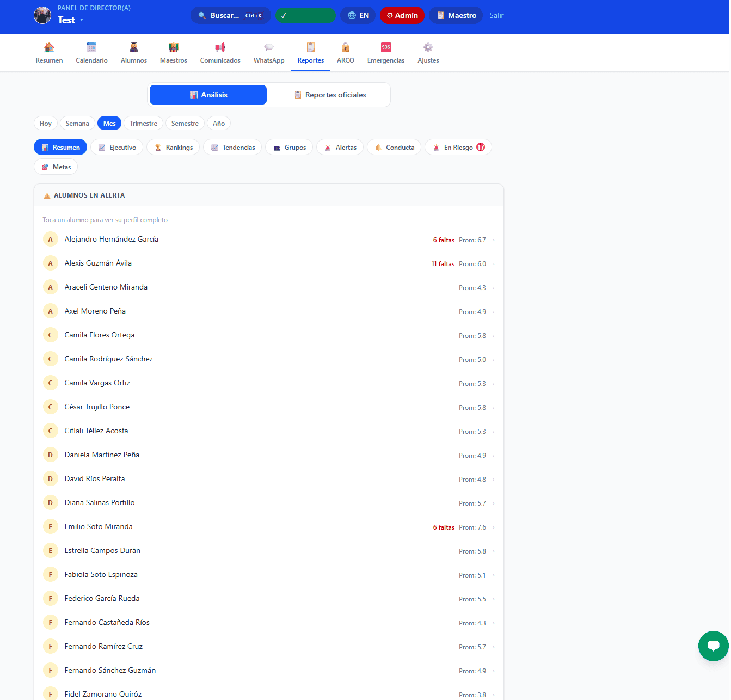
Task: Open the Resumen home icon in navigation
Action: (49, 53)
